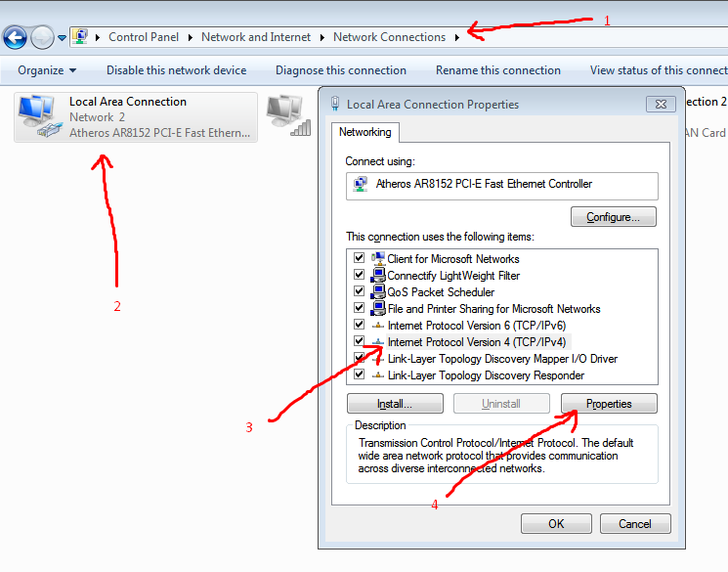Go to Network and Internet breadcrumb

[x=256, y=37]
